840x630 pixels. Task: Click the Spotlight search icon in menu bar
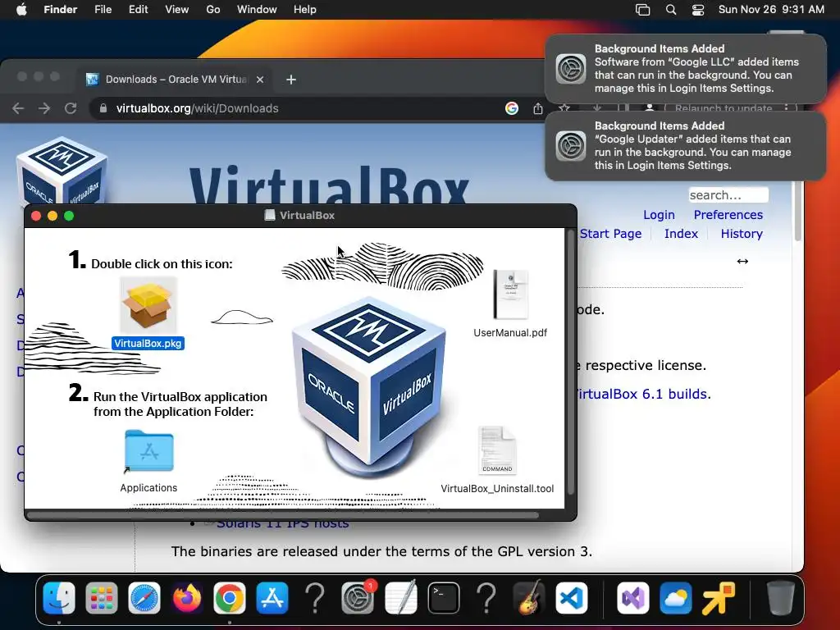pyautogui.click(x=671, y=10)
